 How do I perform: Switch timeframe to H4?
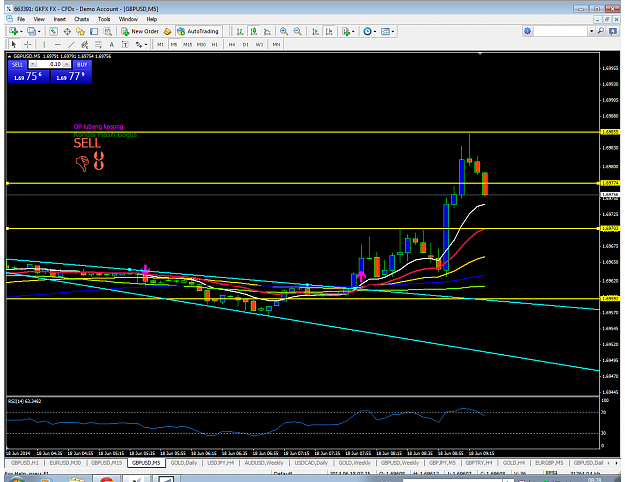click(x=232, y=45)
